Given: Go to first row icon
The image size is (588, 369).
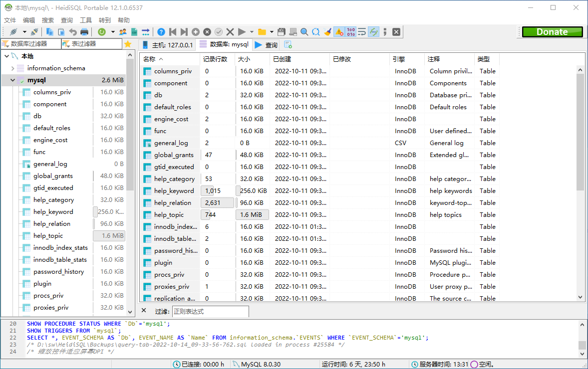Looking at the screenshot, I should [x=173, y=32].
